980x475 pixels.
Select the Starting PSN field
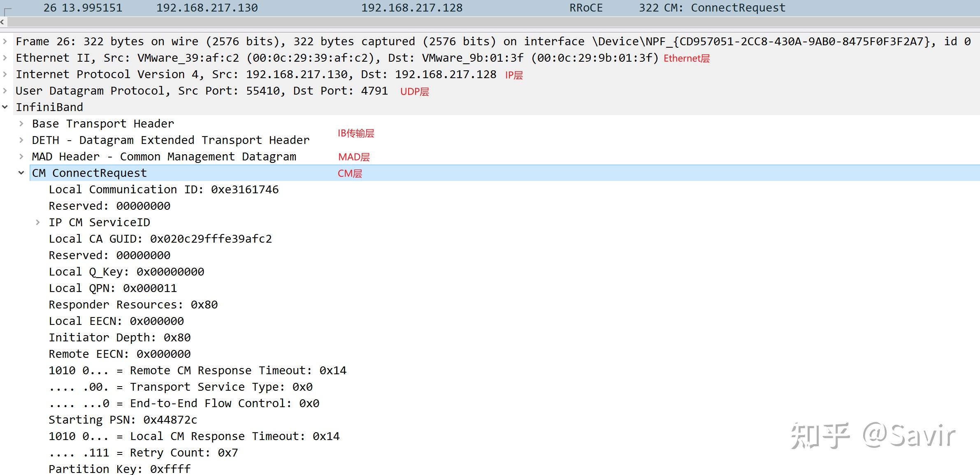(123, 420)
